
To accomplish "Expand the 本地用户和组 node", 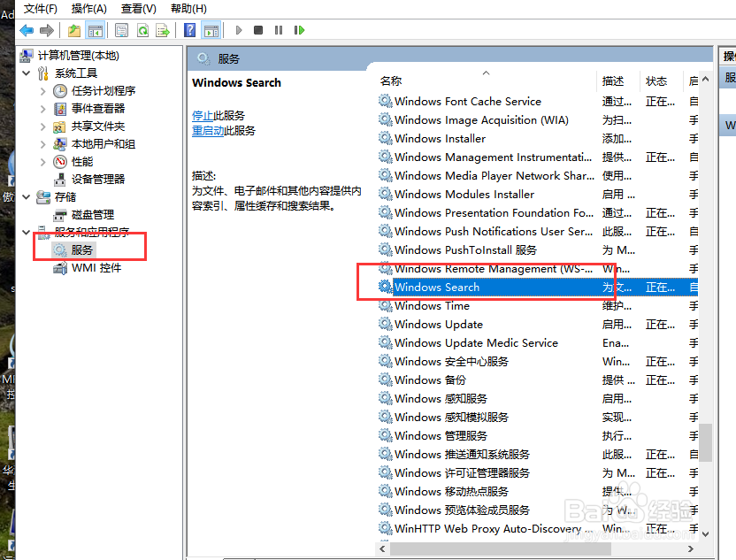I will click(x=42, y=144).
